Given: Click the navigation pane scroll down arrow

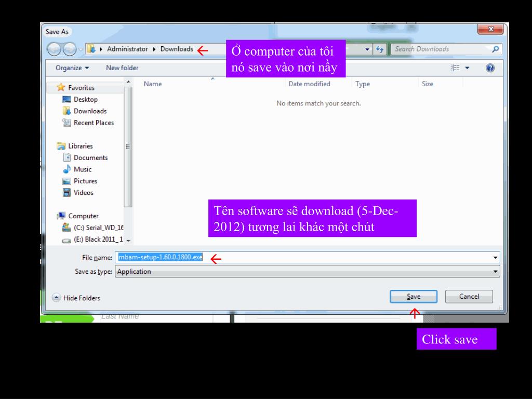Looking at the screenshot, I should [128, 241].
